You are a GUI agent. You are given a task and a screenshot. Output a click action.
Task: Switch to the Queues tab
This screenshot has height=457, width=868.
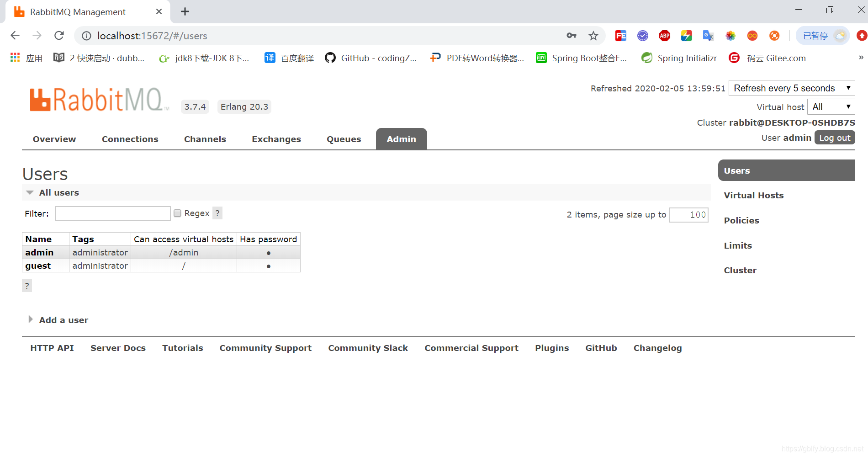[344, 139]
